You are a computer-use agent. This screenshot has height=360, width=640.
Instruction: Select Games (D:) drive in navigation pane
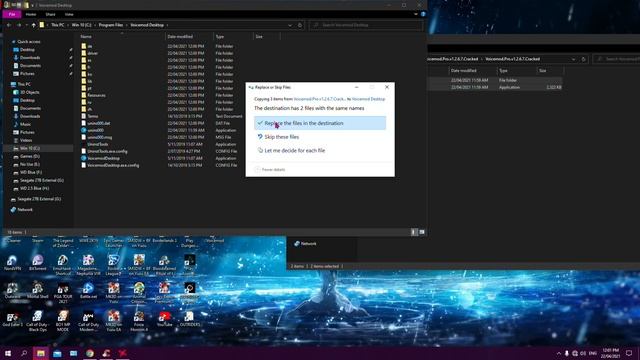click(x=29, y=156)
